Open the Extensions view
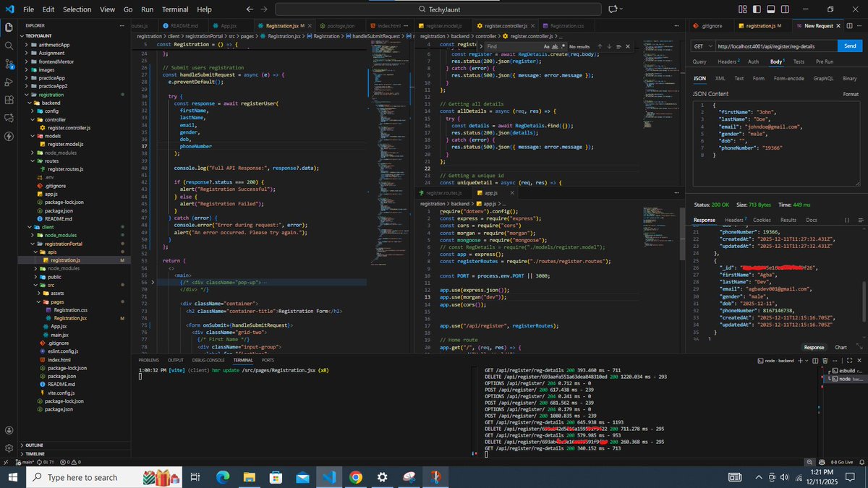 (9, 100)
